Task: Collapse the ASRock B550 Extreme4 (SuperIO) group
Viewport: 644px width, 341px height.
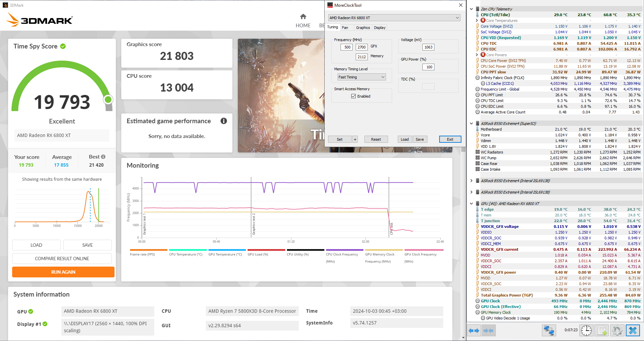Action: 471,124
